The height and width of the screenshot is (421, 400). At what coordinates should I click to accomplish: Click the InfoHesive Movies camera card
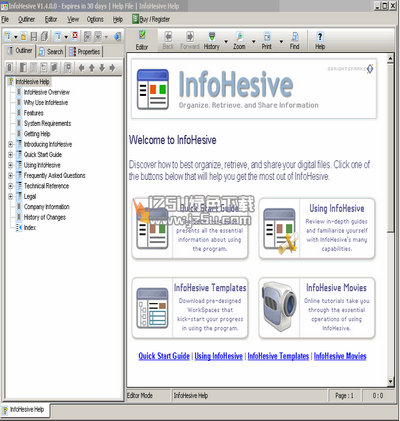point(317,308)
